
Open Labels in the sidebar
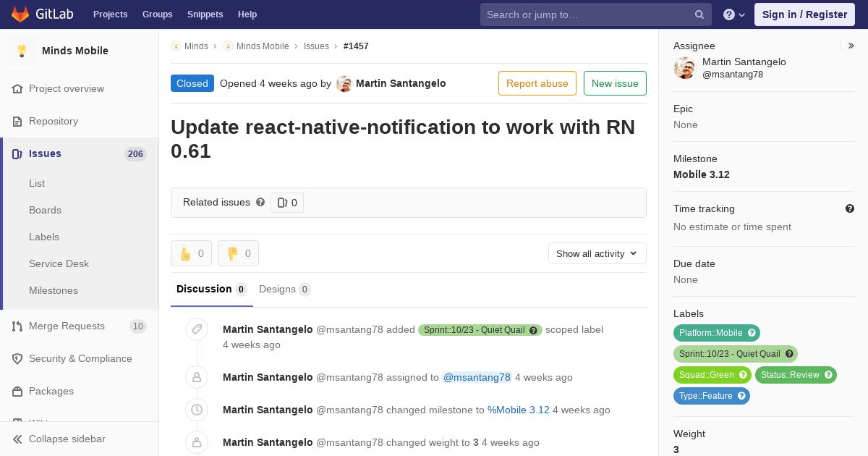pos(44,237)
